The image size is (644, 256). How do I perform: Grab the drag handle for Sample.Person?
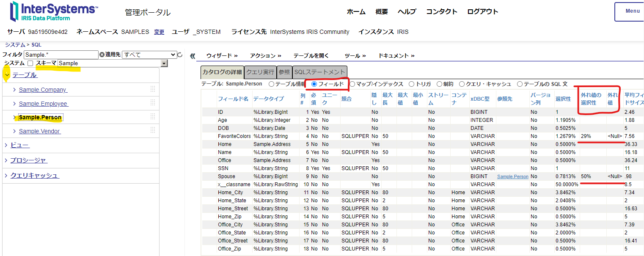pyautogui.click(x=153, y=117)
